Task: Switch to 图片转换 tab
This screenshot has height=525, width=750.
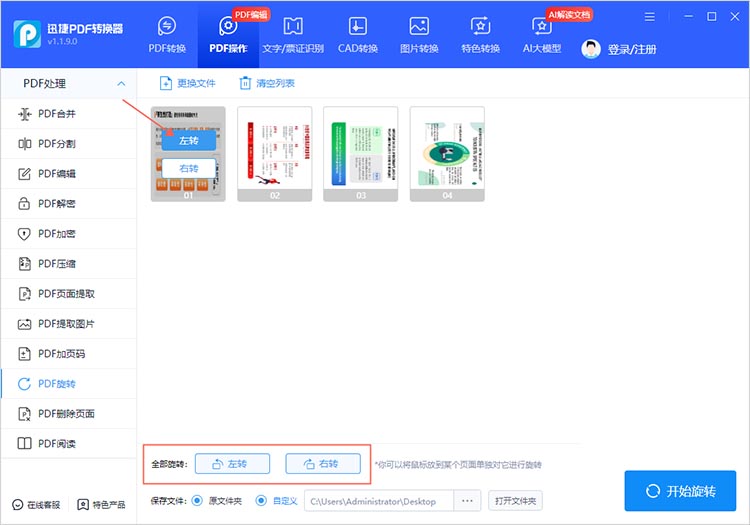Action: (419, 34)
